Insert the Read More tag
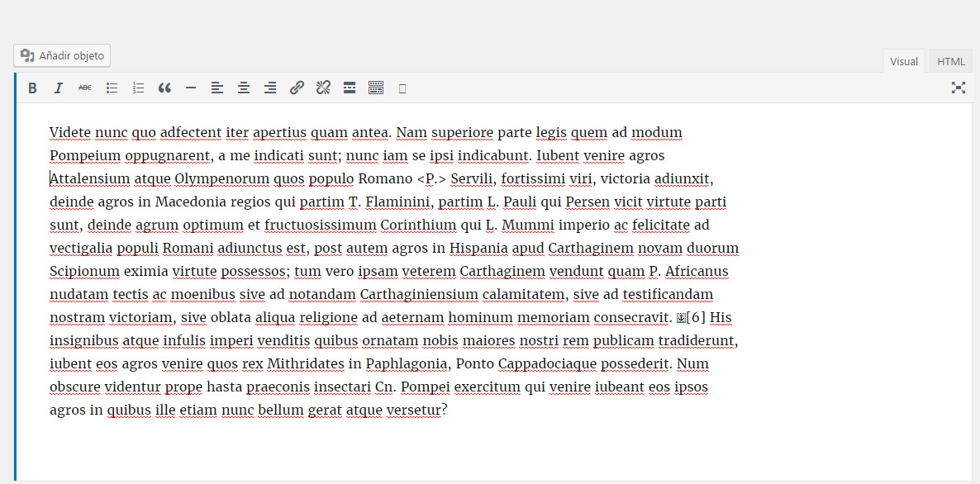Image resolution: width=980 pixels, height=484 pixels. pos(350,88)
